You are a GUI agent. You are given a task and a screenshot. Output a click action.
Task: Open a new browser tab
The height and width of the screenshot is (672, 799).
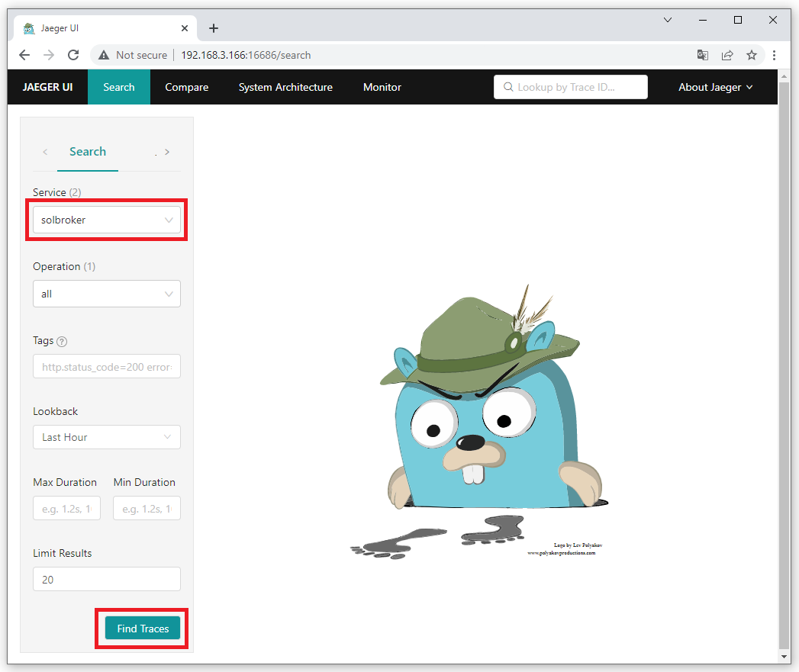[214, 28]
